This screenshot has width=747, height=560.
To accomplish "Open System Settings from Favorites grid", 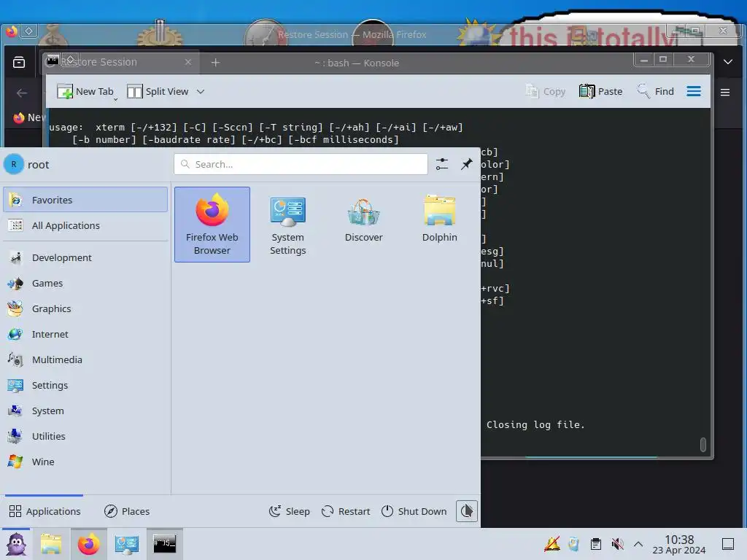I will click(287, 225).
